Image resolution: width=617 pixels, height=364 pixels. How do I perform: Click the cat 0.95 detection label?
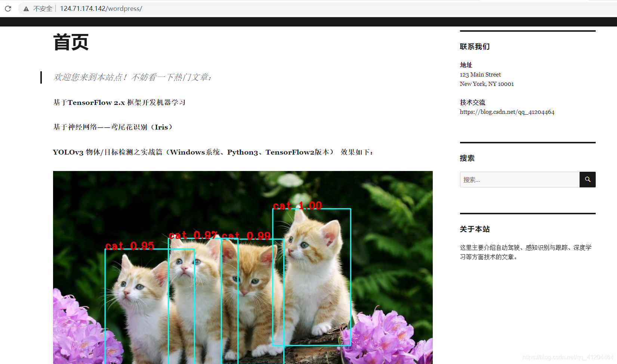[x=130, y=246]
